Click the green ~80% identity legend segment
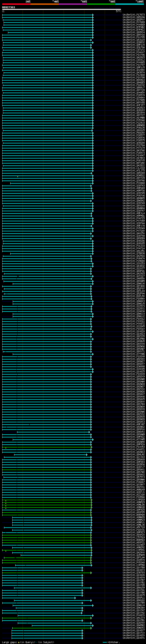 tap(101, 4)
